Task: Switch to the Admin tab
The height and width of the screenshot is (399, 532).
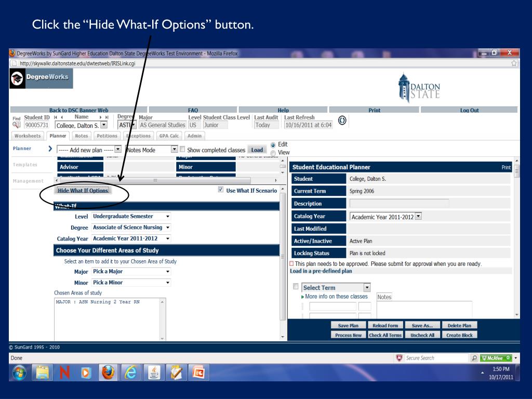Action: point(194,136)
